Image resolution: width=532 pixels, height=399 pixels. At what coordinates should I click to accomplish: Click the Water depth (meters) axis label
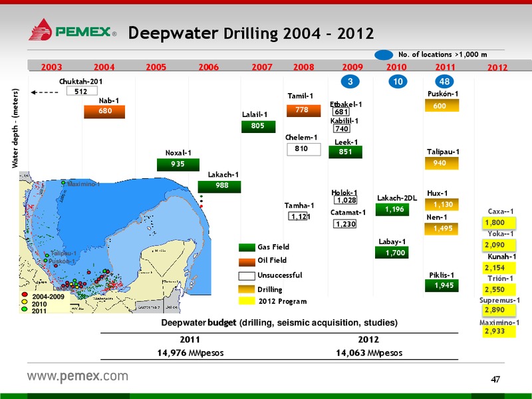pyautogui.click(x=15, y=128)
